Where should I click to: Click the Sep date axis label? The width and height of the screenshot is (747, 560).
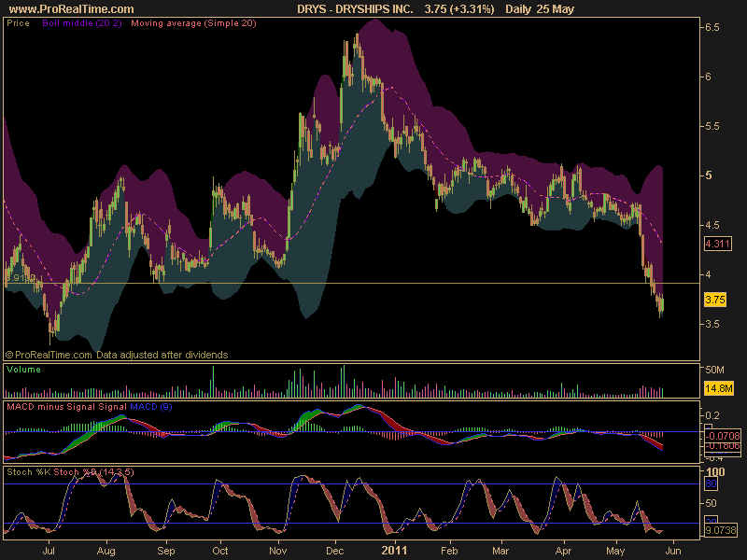(166, 551)
